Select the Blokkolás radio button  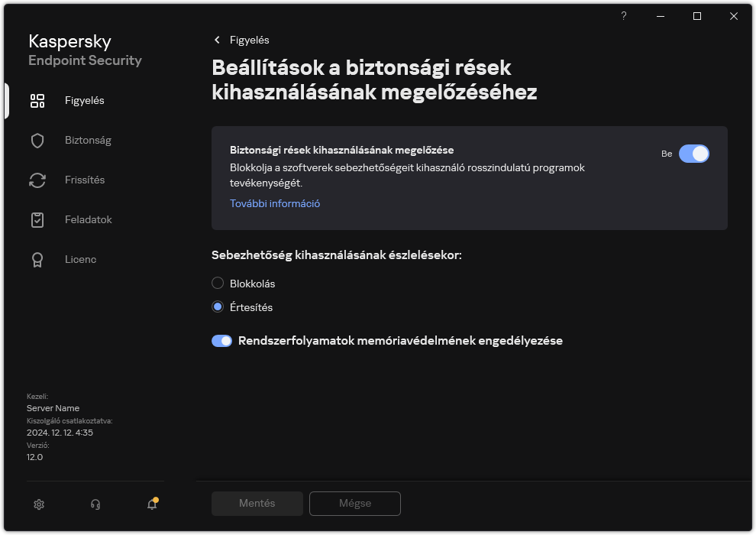tap(217, 283)
